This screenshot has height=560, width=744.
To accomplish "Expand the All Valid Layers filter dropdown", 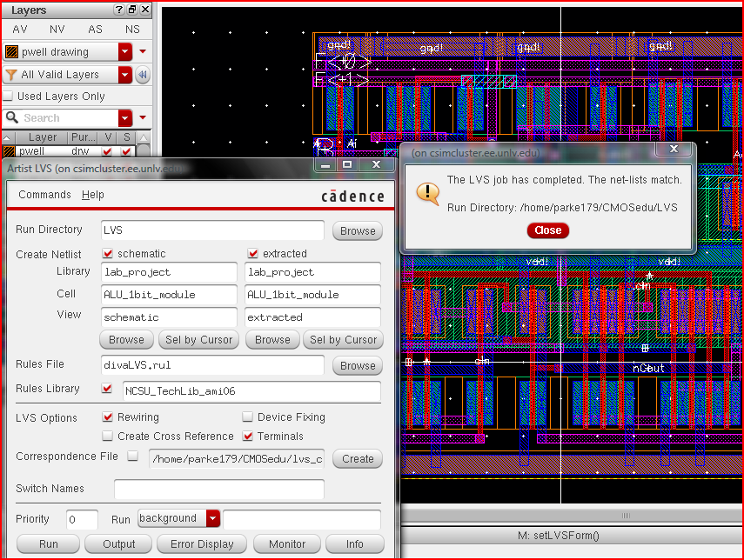I will pos(125,75).
